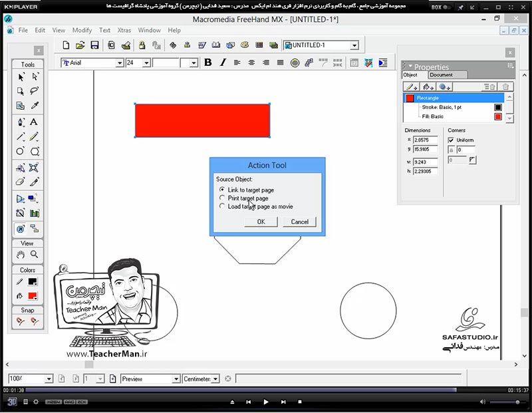Open the font size 24 dropdown

pos(146,63)
